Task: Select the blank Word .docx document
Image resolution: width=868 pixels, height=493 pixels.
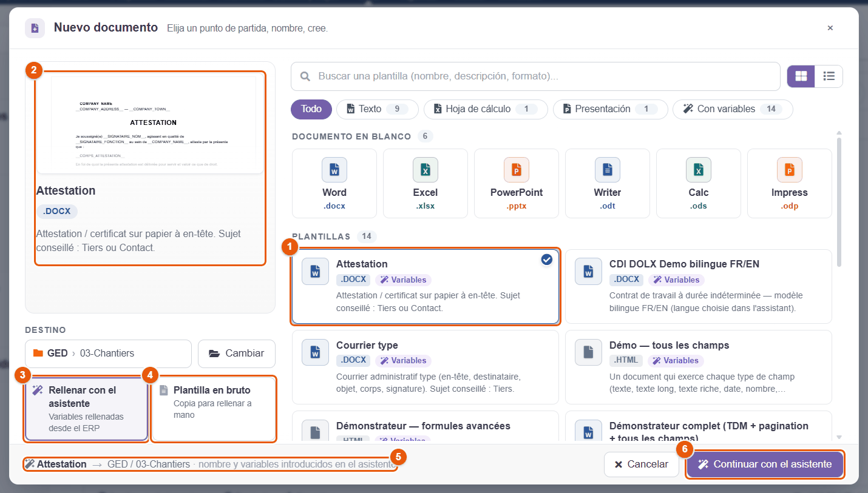Action: point(334,183)
